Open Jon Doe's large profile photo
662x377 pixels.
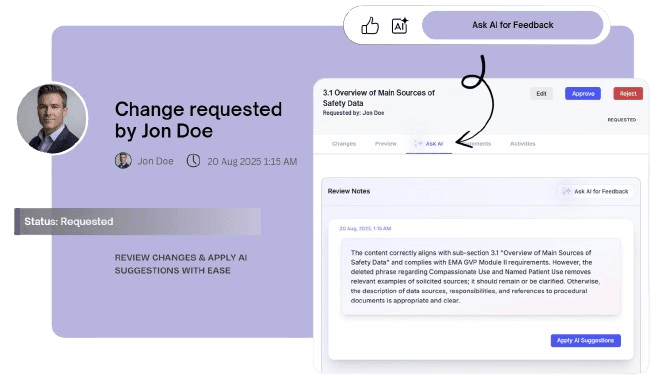[52, 118]
